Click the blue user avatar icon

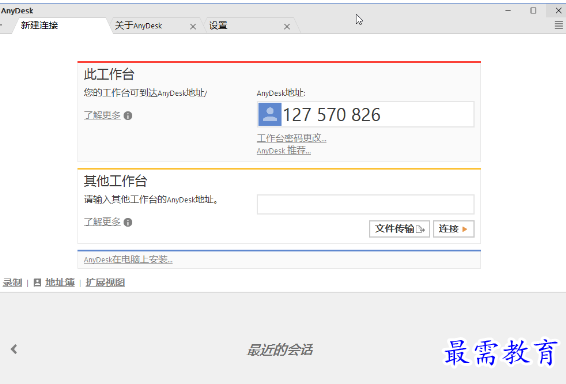270,114
